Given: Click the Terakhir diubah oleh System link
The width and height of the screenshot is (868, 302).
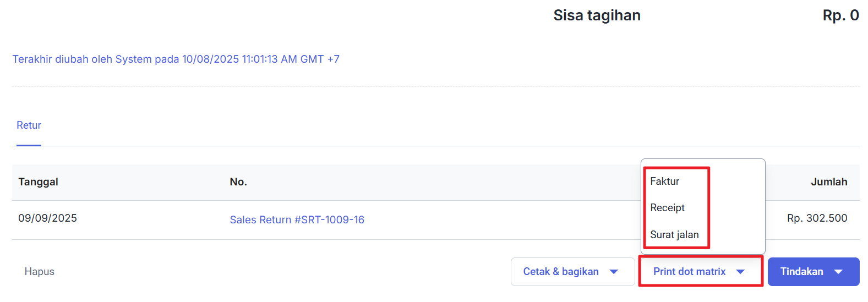Looking at the screenshot, I should coord(176,59).
